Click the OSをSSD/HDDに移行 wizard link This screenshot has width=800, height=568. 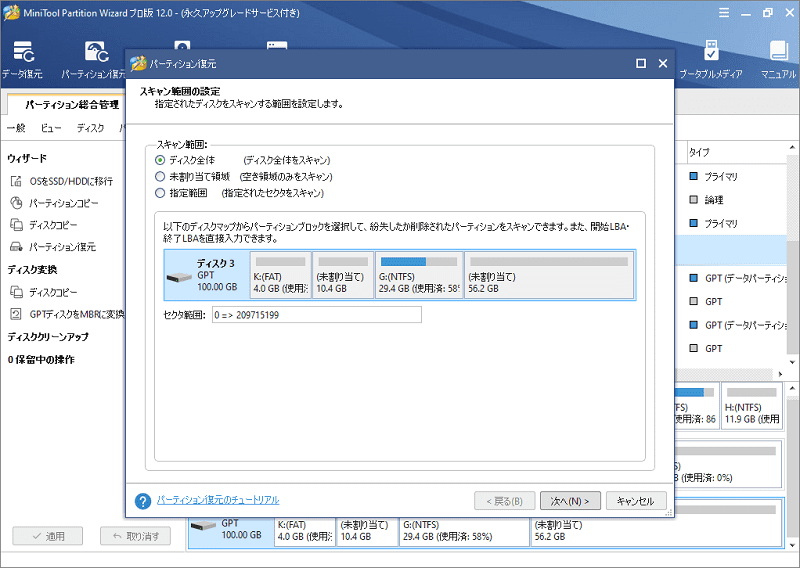(x=71, y=181)
